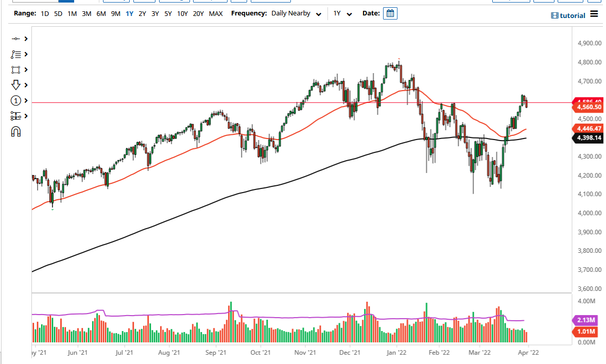Open the tutorial link

pyautogui.click(x=568, y=15)
